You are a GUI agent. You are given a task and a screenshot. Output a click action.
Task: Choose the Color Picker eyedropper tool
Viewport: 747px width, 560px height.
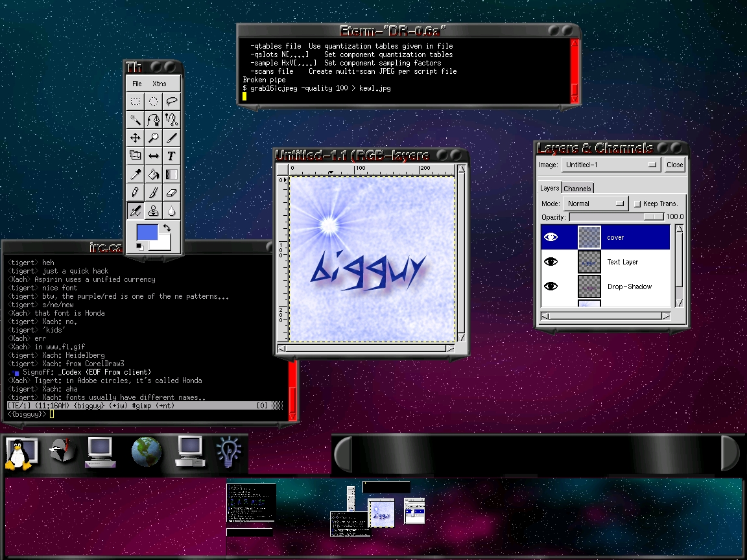click(135, 174)
